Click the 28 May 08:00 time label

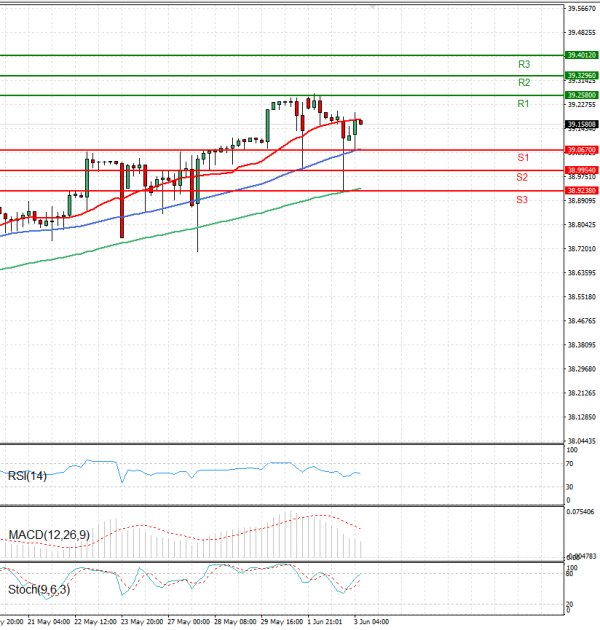click(235, 622)
